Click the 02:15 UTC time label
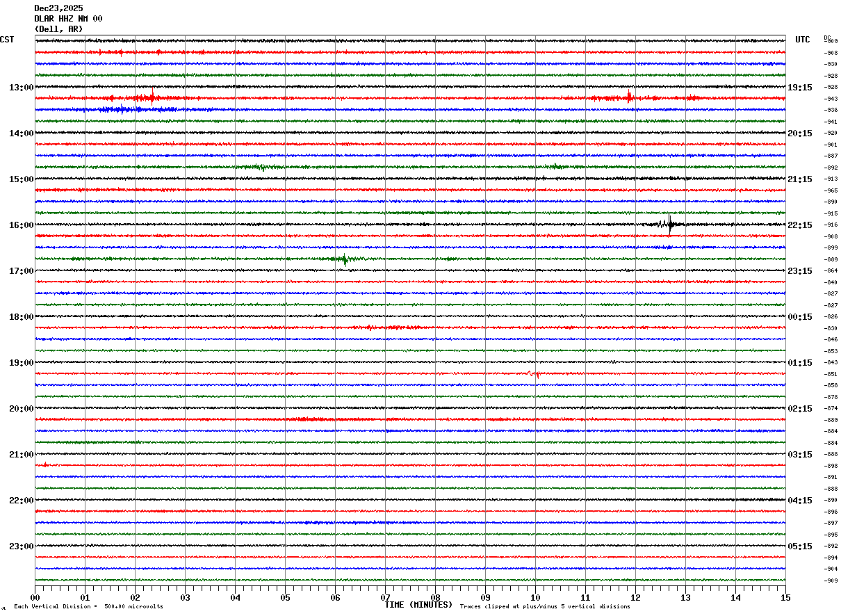The image size is (841, 616). click(800, 408)
